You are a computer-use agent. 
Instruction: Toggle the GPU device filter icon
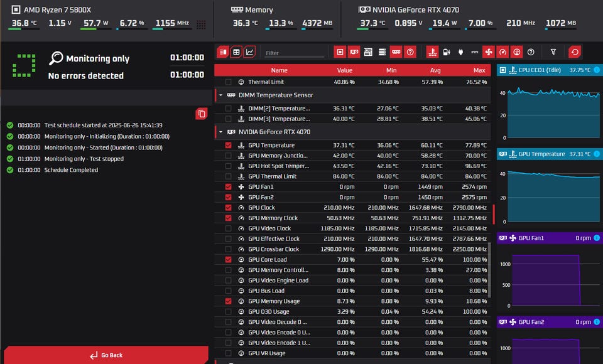pyautogui.click(x=354, y=52)
